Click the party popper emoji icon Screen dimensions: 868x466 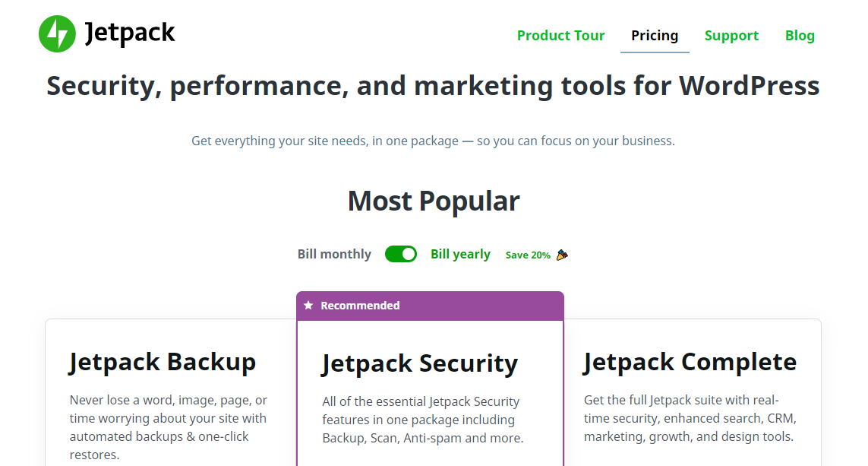tap(562, 255)
